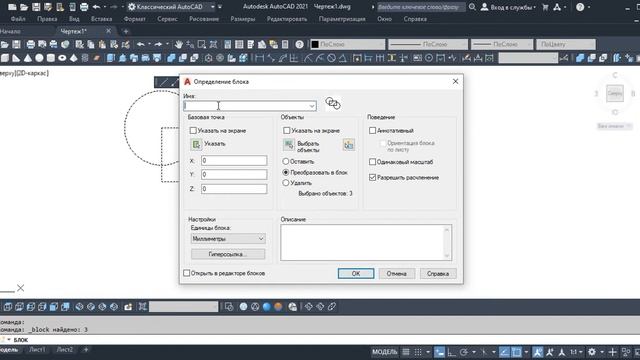Click the Save icon in quick access toolbar

(36, 7)
